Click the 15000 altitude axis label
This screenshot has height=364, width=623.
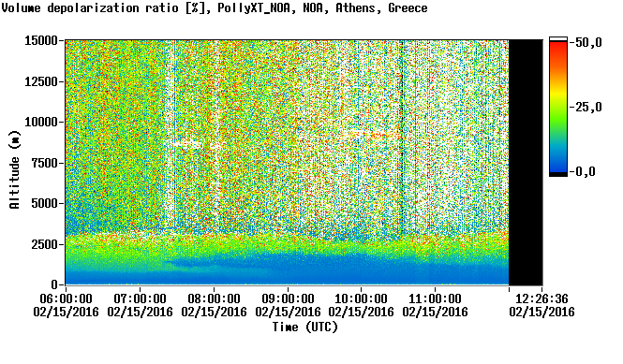pos(41,40)
